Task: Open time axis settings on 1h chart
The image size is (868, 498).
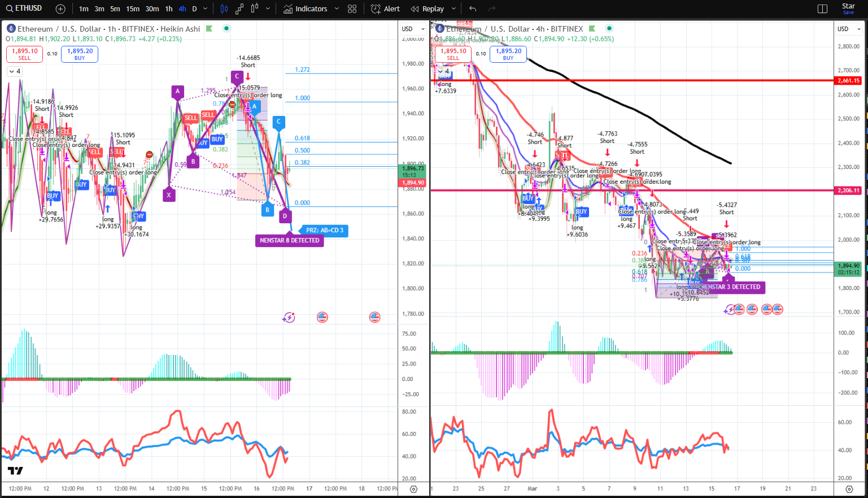Action: (x=414, y=489)
